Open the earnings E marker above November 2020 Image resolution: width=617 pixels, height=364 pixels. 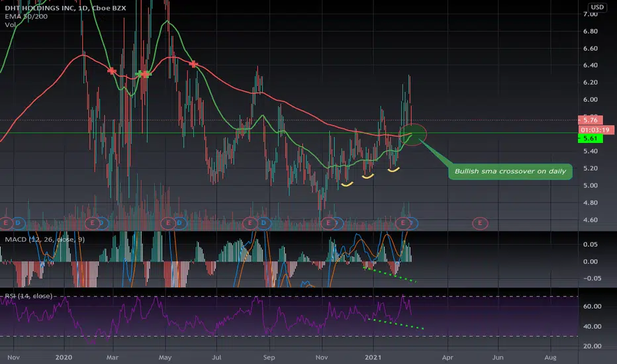point(328,223)
